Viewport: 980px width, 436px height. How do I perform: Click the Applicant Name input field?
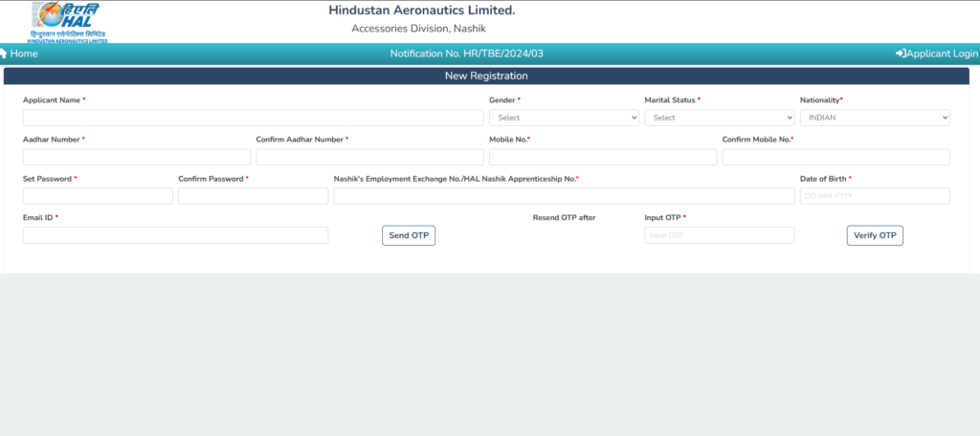253,118
